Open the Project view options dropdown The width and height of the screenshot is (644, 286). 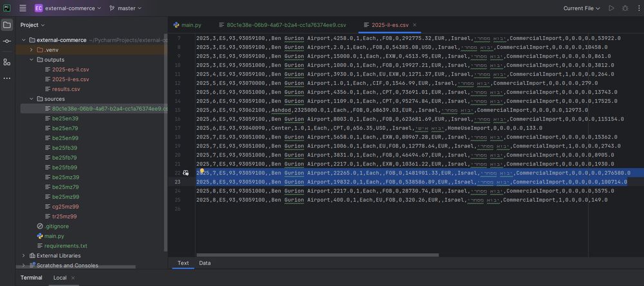pos(32,25)
